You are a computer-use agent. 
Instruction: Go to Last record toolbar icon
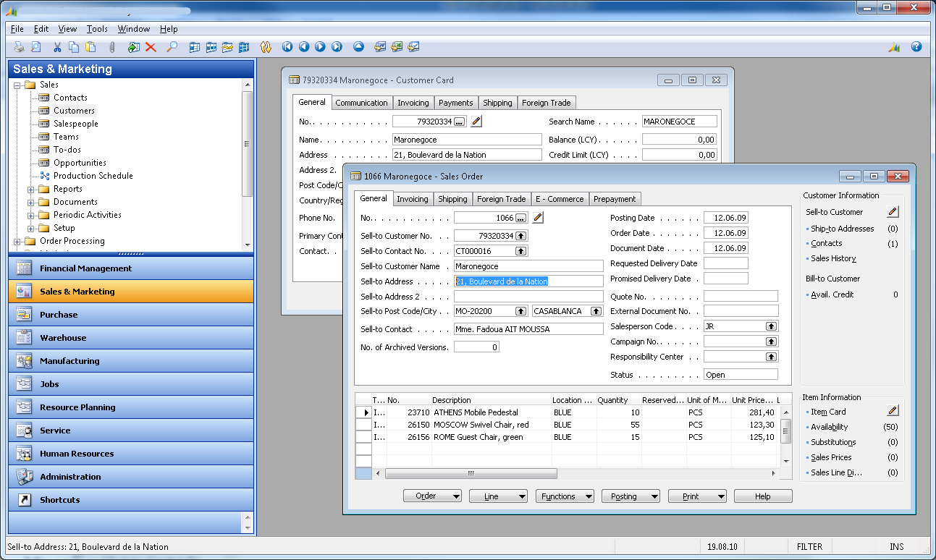coord(337,47)
